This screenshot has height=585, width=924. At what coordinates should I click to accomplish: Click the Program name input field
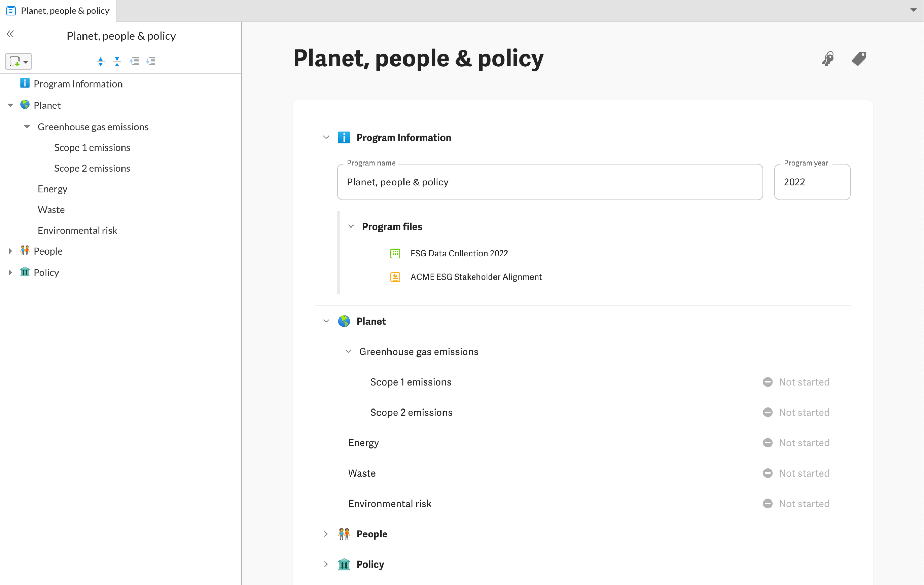(550, 182)
